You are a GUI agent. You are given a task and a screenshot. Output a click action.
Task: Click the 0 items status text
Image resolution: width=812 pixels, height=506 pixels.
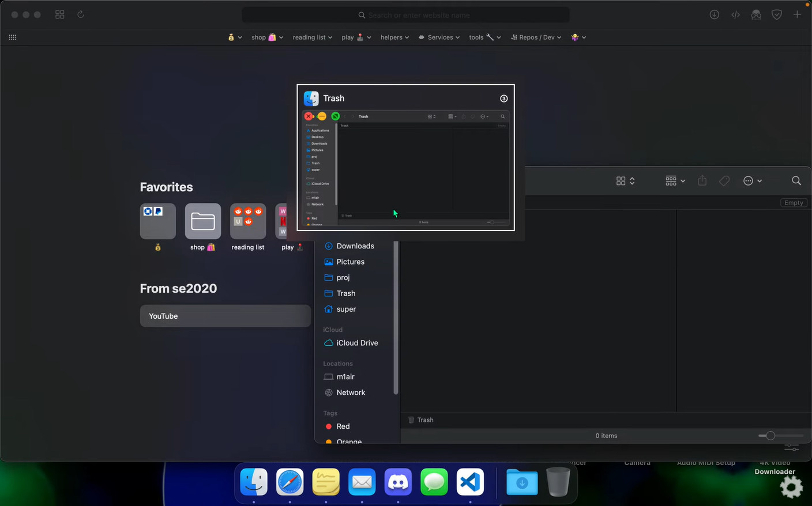[606, 436]
